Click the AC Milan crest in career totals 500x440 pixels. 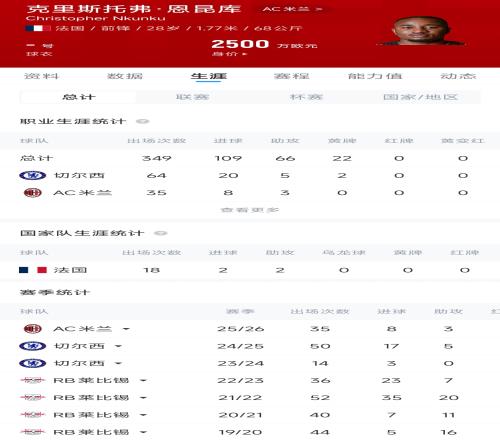pyautogui.click(x=33, y=193)
